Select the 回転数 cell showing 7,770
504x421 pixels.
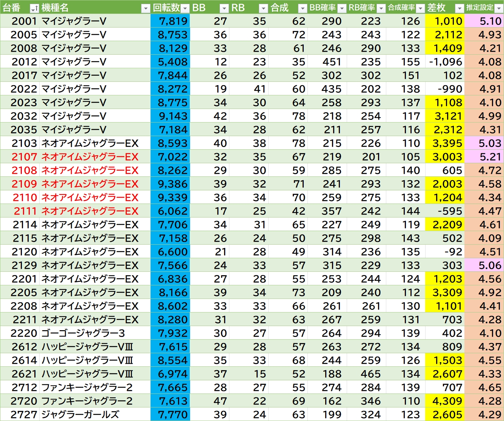pyautogui.click(x=170, y=415)
